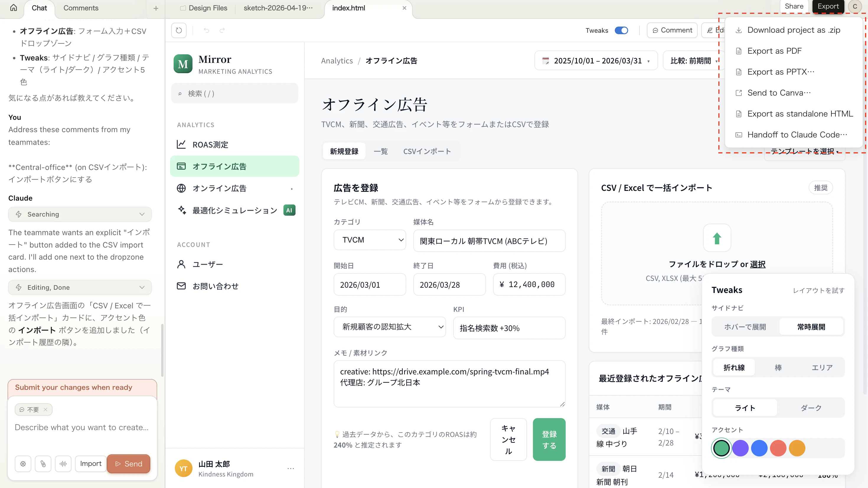Open the Design Files tab
Viewport: 868px width, 488px height.
[203, 8]
